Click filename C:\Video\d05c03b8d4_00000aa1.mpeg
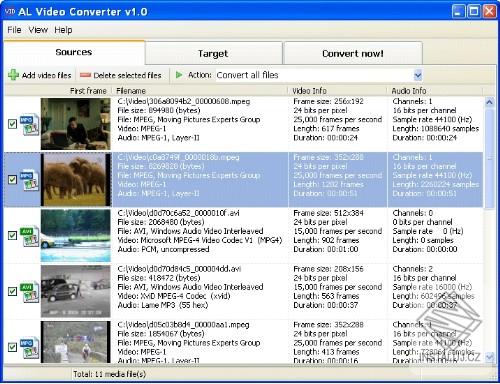500x384 pixels. [x=183, y=325]
